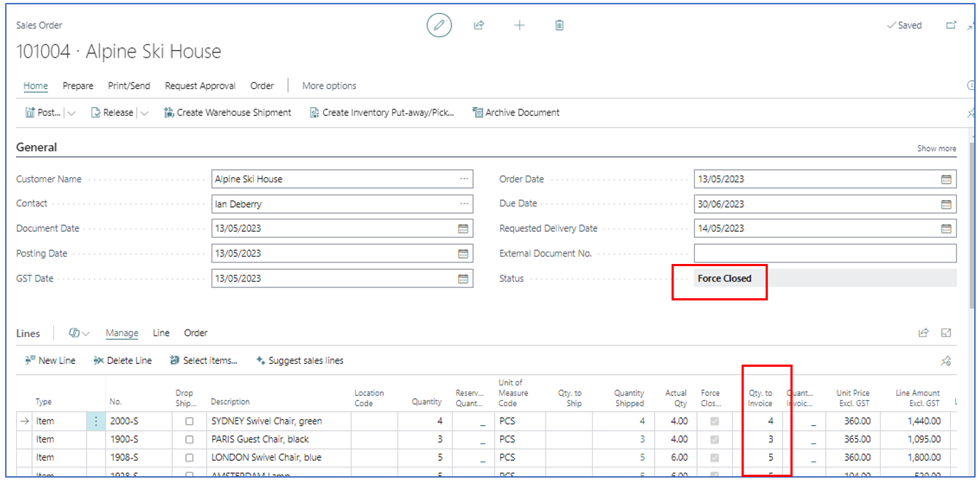
Task: Click the plus icon to create new
Action: pos(519,26)
